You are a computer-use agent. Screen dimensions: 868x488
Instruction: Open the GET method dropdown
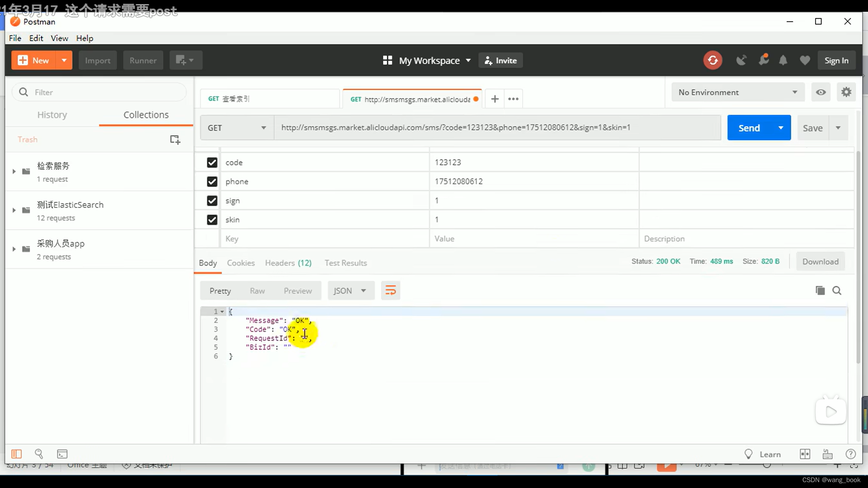coord(237,128)
